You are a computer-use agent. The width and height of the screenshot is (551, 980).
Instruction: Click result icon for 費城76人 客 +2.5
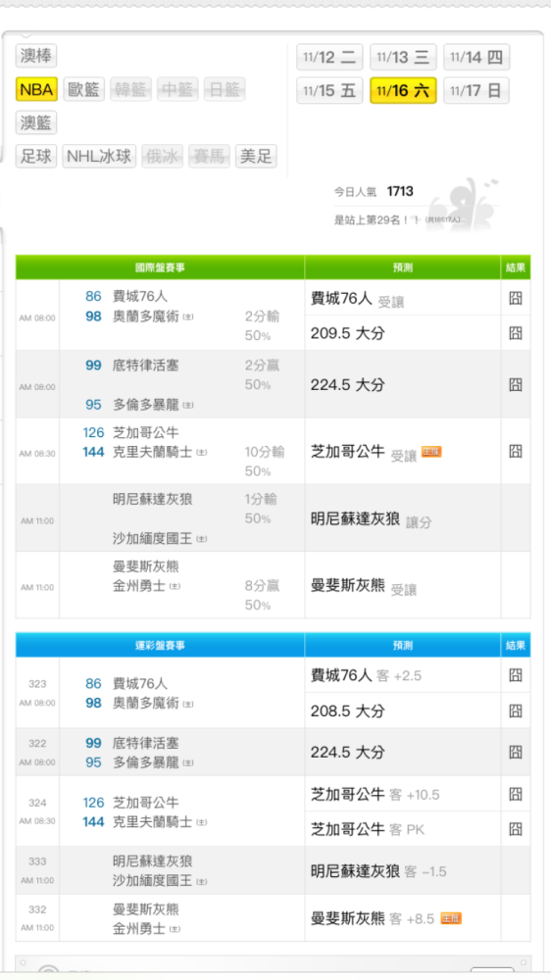[516, 675]
